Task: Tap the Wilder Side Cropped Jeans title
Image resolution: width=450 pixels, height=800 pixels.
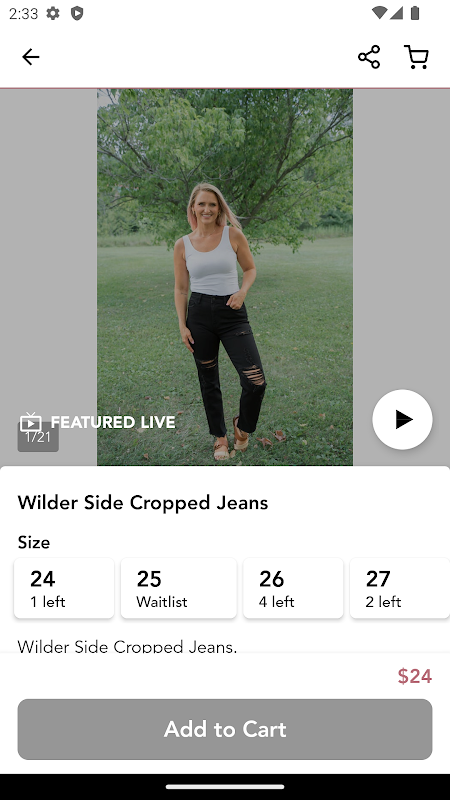Action: point(143,503)
